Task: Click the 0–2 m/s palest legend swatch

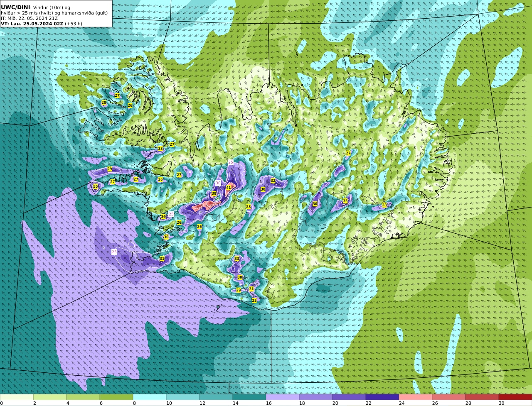Action: 17,397
